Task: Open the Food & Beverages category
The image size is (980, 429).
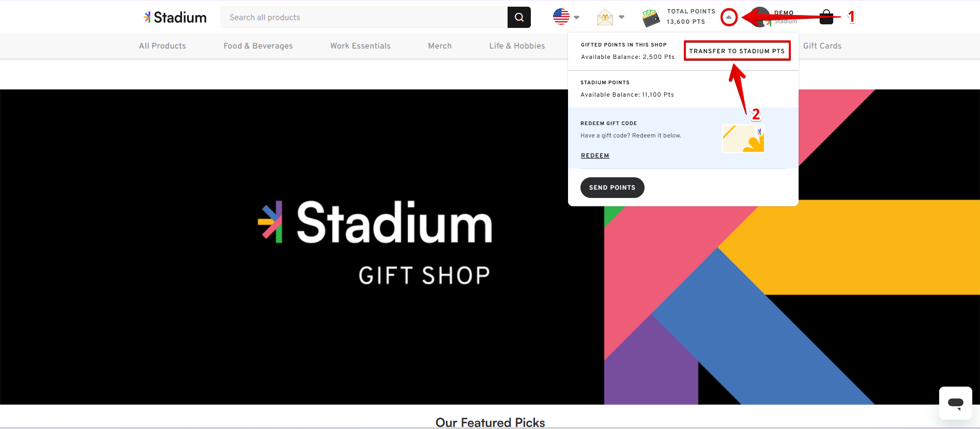Action: [x=258, y=46]
